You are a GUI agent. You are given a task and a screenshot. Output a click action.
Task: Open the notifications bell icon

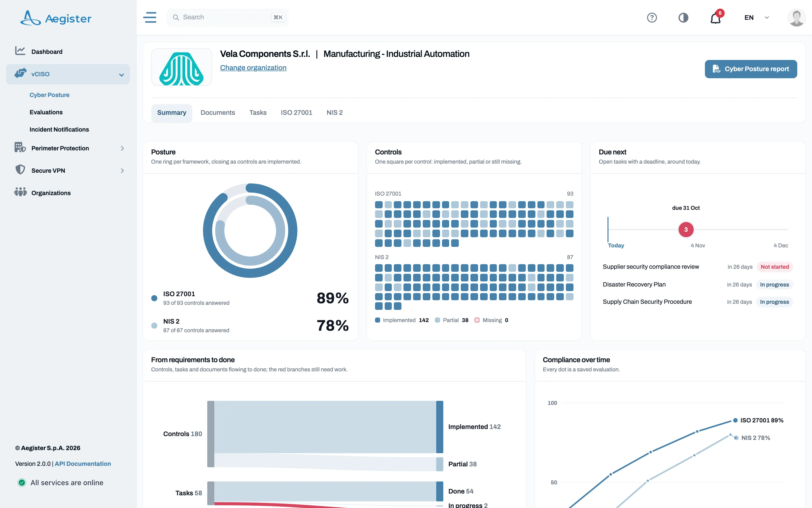(x=715, y=18)
